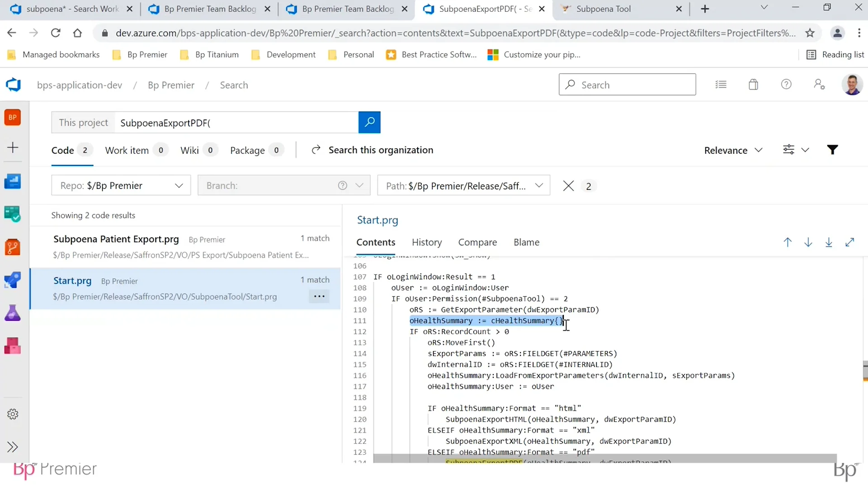Open the Subpoena Patient Export.prg result
868x488 pixels.
[116, 239]
